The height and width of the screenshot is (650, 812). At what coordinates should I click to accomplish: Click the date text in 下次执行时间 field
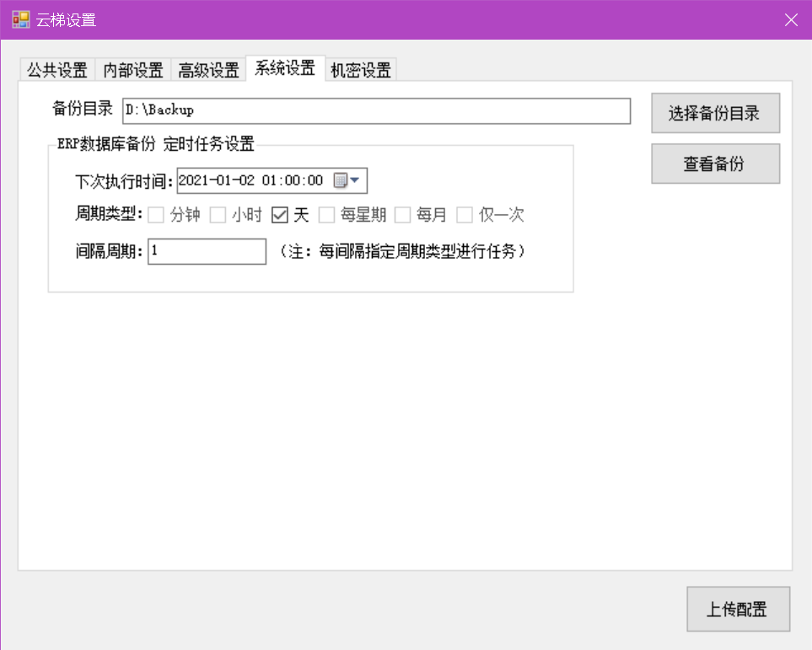coord(251,180)
